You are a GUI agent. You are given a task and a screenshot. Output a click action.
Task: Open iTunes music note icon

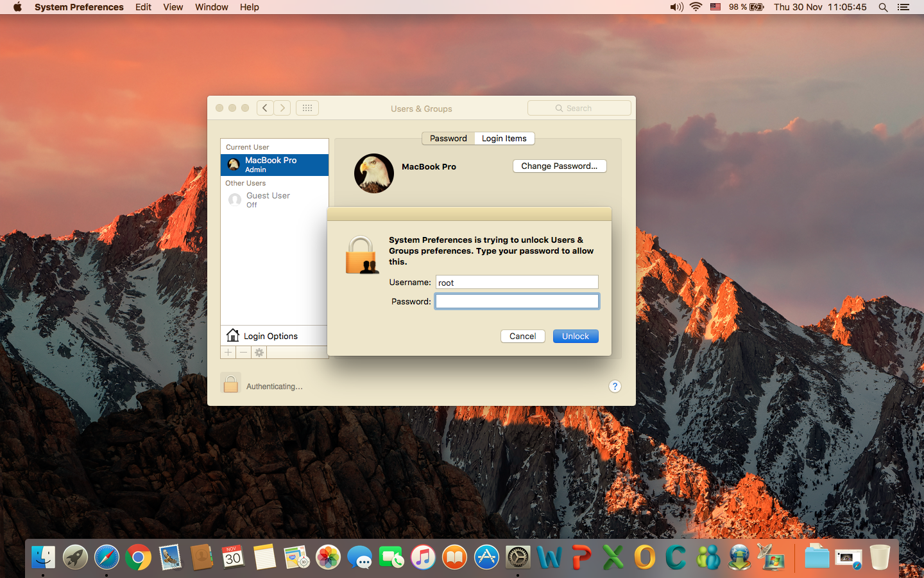[423, 557]
